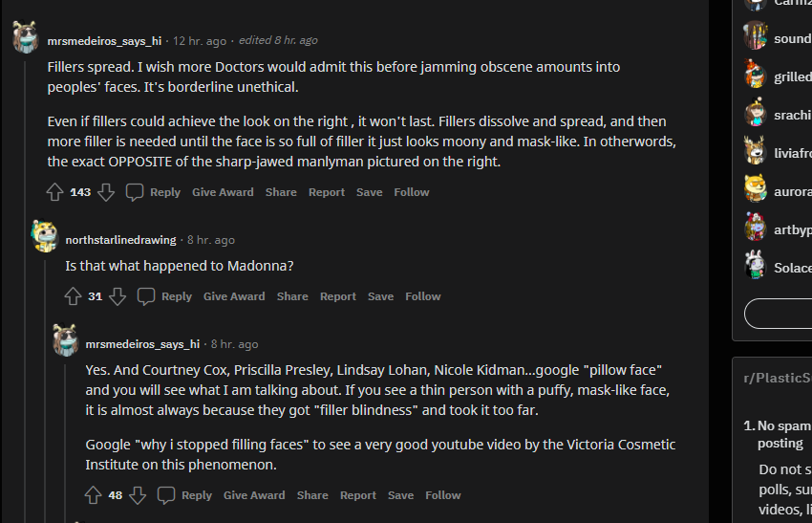Open northstarlinedrawing username profile link
Screen dimensions: 812x523
coord(120,240)
